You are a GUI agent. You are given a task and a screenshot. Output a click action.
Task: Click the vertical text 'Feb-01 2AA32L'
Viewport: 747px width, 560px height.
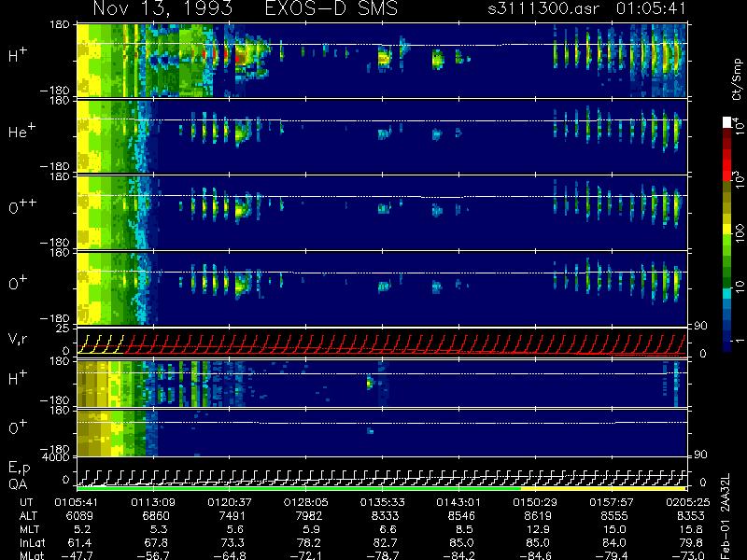[x=725, y=516]
